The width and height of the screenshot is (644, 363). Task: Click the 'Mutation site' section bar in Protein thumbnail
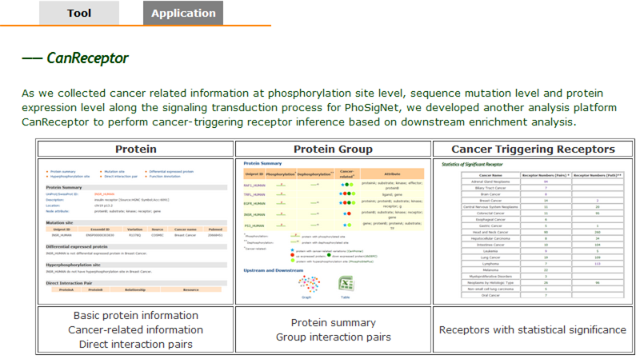click(x=136, y=222)
